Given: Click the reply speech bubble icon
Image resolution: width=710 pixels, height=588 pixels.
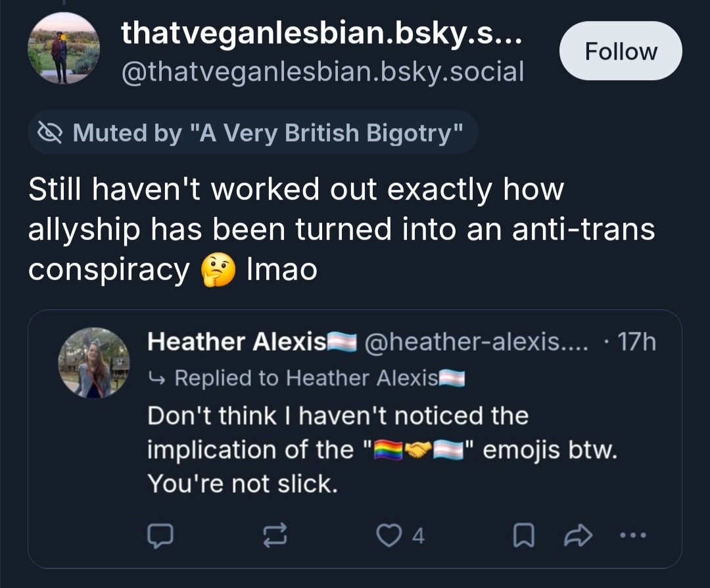Looking at the screenshot, I should [159, 537].
